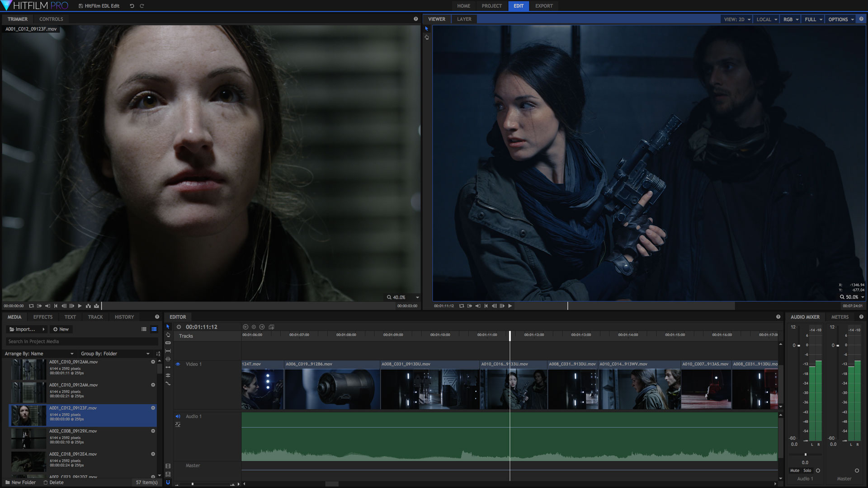
Task: Toggle the LAYER tab in the Viewer panel
Action: pyautogui.click(x=464, y=19)
